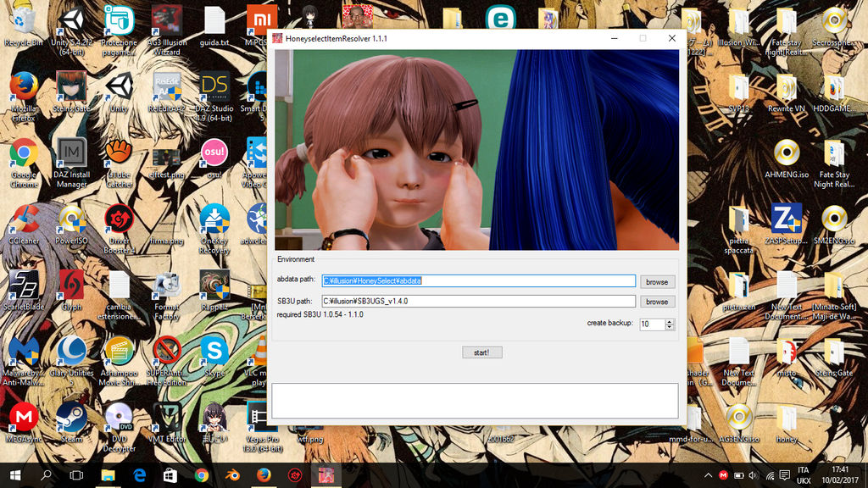Select the honey folder on desktop
868x488 pixels.
point(787,424)
